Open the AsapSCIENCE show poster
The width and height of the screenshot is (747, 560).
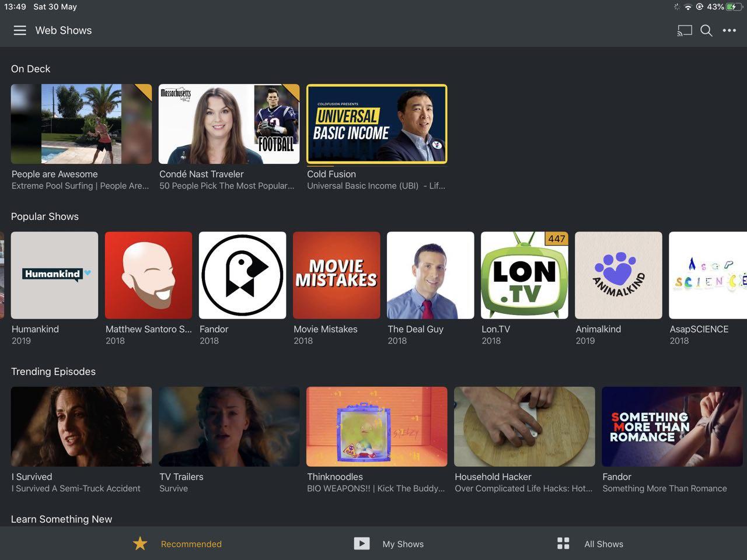pos(708,275)
